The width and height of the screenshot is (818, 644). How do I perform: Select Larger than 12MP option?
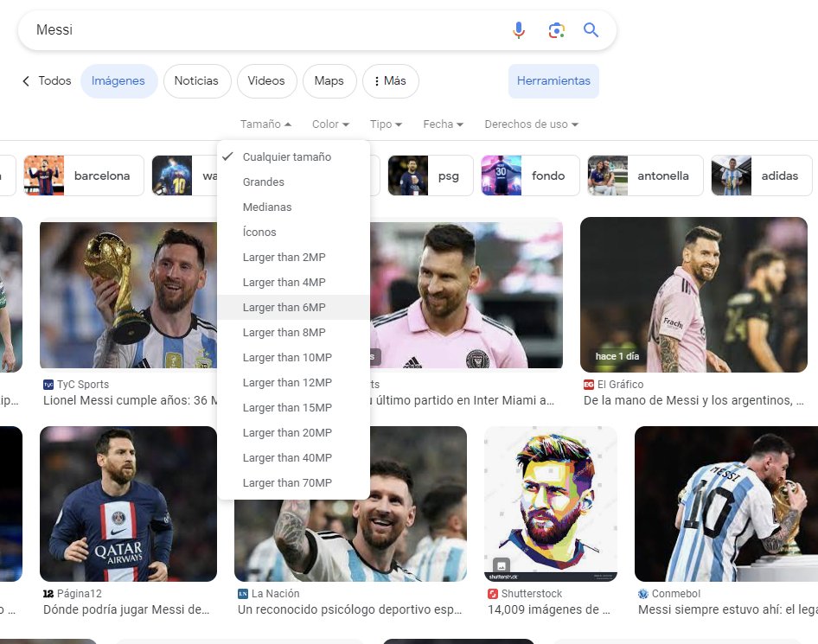294,382
